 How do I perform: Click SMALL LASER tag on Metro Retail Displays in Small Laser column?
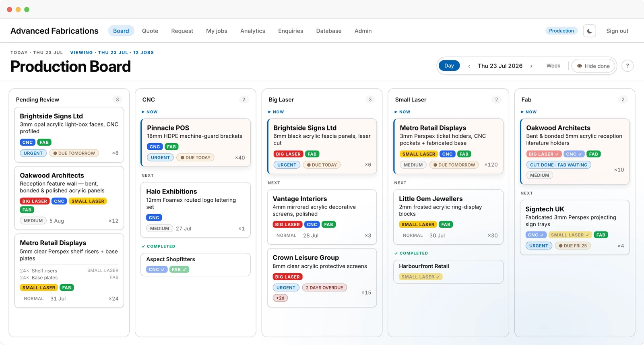coord(419,154)
